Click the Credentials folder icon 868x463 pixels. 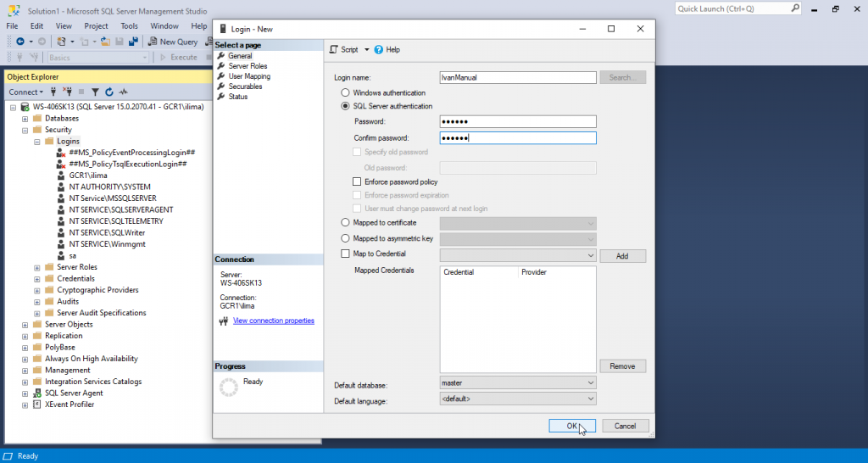click(x=49, y=279)
